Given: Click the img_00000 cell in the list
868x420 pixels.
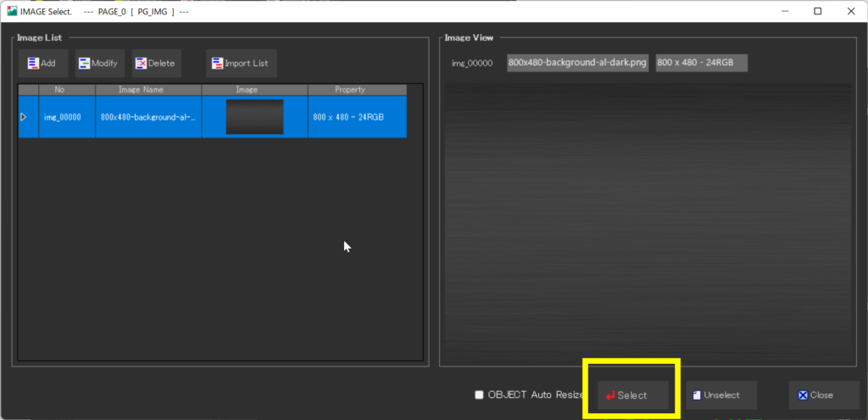Looking at the screenshot, I should coord(63,117).
